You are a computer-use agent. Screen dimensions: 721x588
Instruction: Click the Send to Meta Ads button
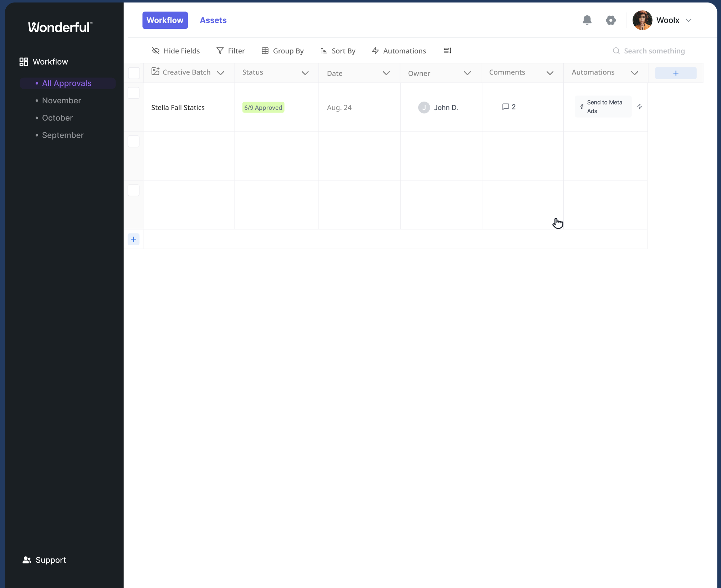tap(603, 107)
